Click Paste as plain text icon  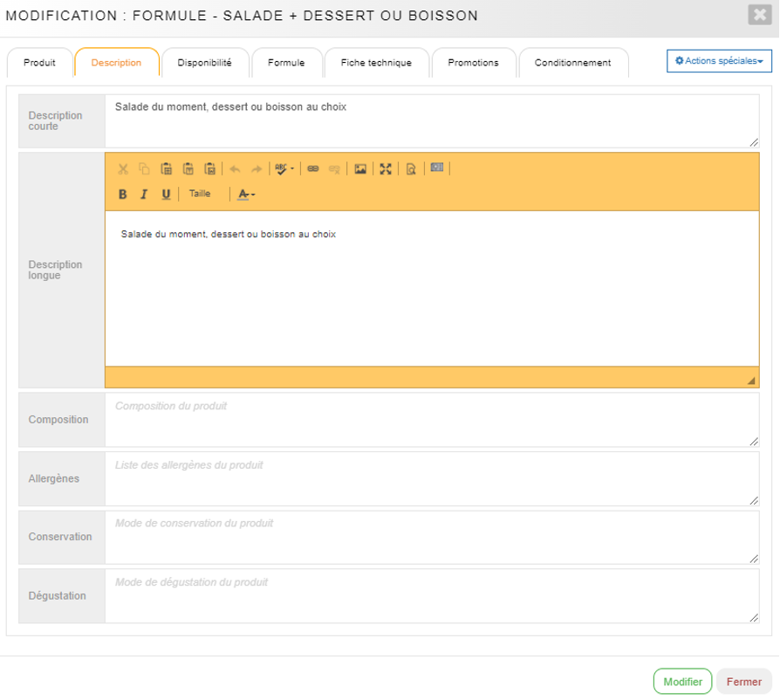pyautogui.click(x=188, y=169)
